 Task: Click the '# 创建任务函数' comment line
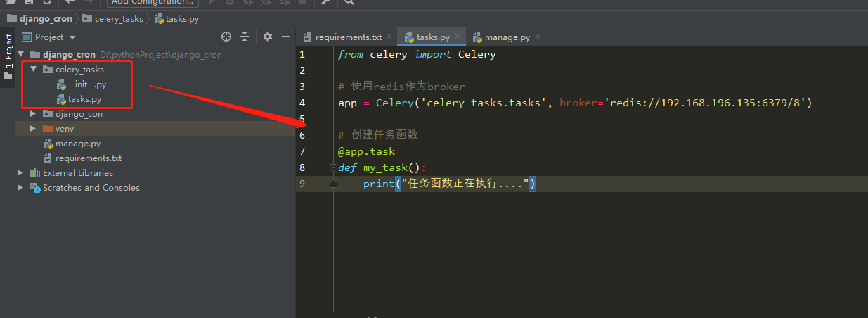(x=377, y=135)
